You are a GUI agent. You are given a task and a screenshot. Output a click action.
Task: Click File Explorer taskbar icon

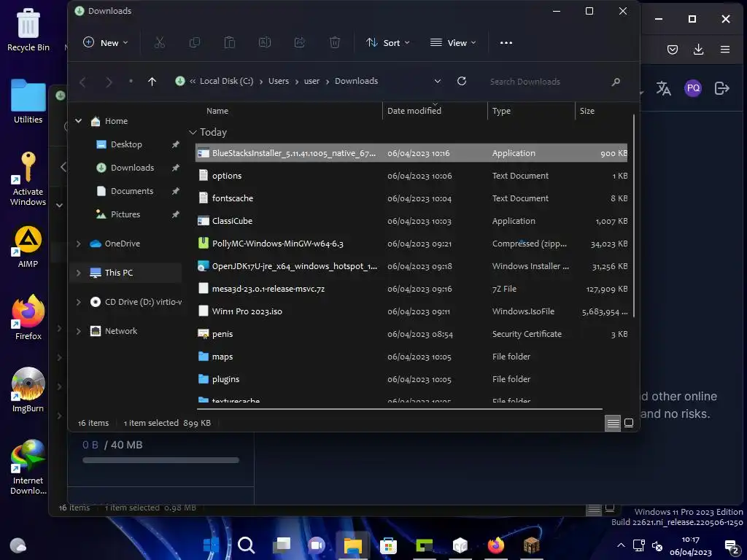pos(353,545)
